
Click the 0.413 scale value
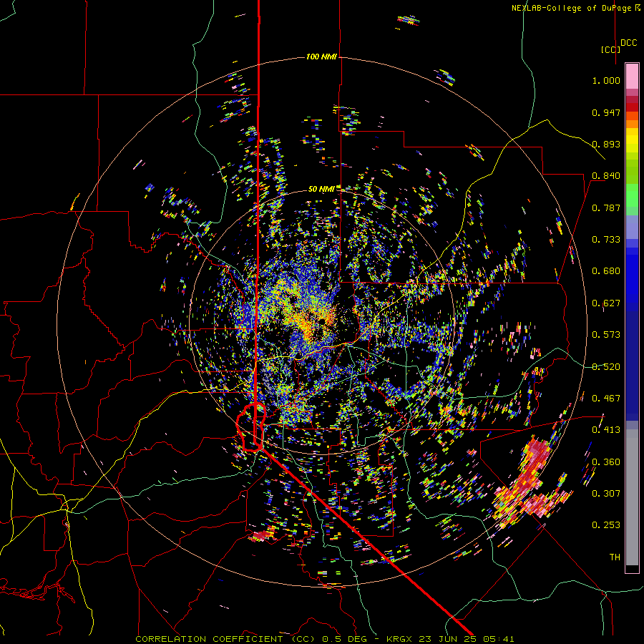tap(606, 430)
